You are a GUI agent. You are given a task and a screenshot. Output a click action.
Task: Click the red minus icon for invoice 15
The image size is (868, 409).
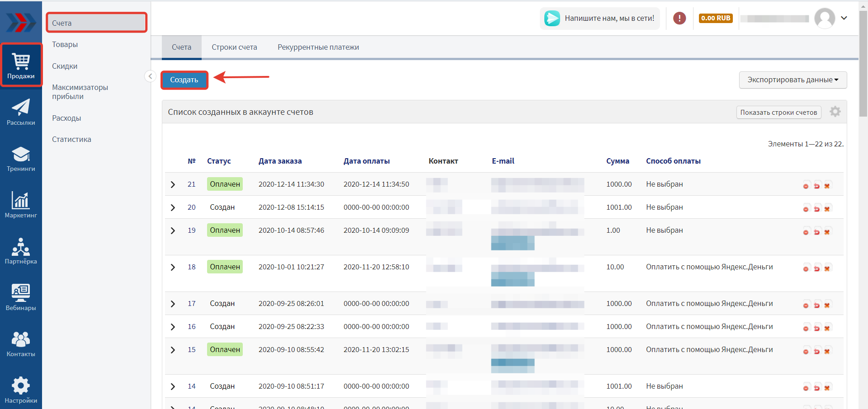coord(806,351)
